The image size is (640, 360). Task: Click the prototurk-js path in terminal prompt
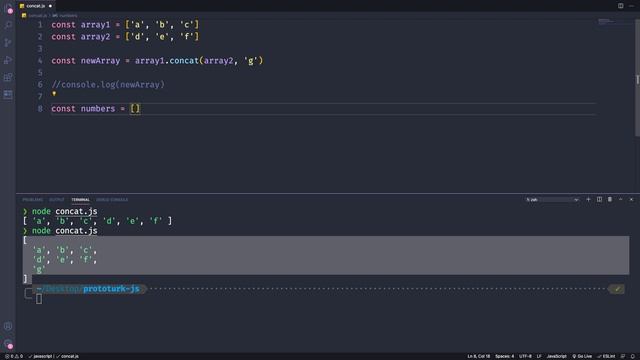coord(111,289)
